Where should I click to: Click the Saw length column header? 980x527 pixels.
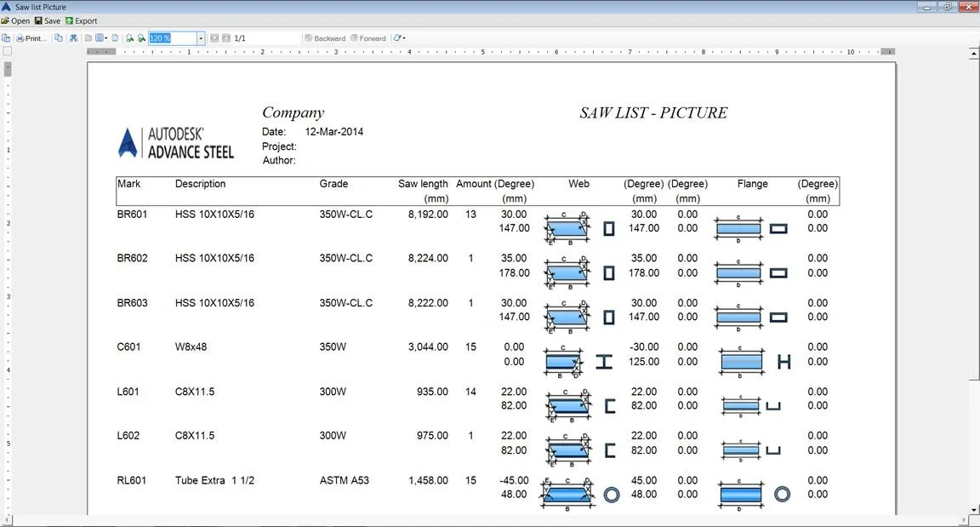pos(423,184)
